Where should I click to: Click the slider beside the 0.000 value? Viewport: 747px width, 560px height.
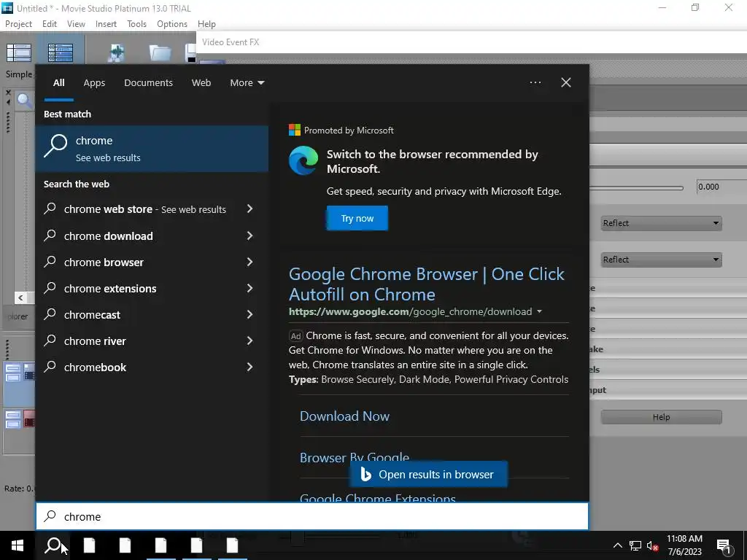click(636, 188)
